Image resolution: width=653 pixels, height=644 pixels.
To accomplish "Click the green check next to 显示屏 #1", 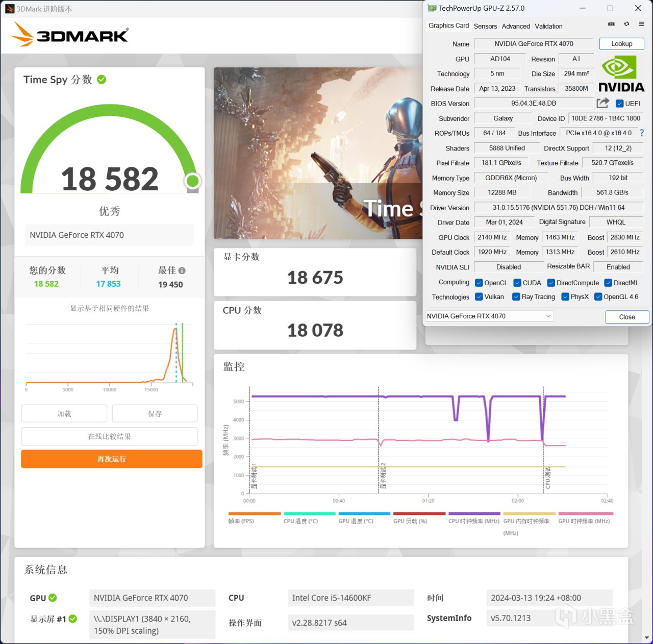I will click(x=73, y=619).
